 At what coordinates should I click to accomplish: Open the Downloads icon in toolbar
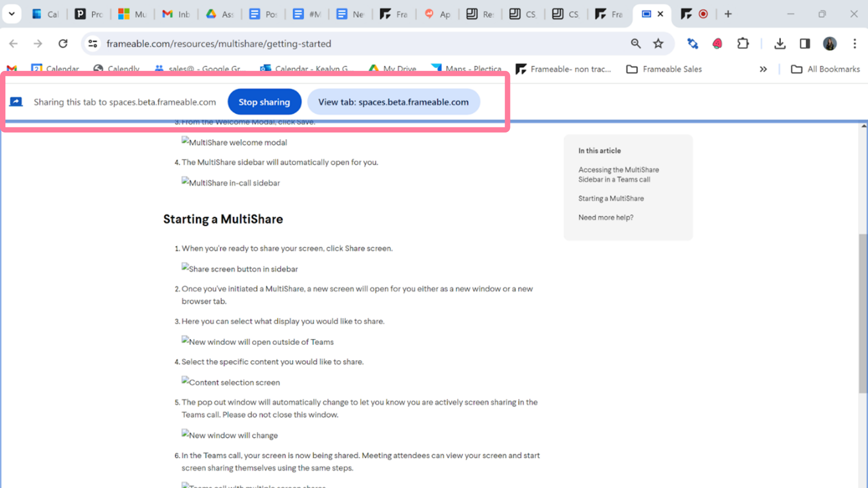tap(780, 43)
